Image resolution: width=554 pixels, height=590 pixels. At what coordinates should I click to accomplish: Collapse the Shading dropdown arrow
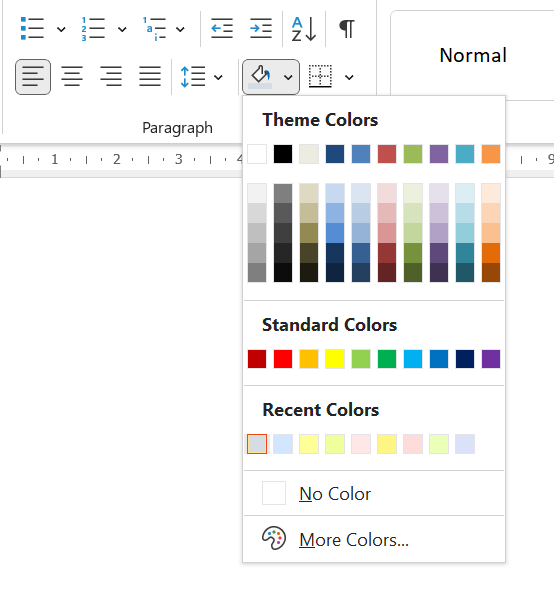coord(288,78)
